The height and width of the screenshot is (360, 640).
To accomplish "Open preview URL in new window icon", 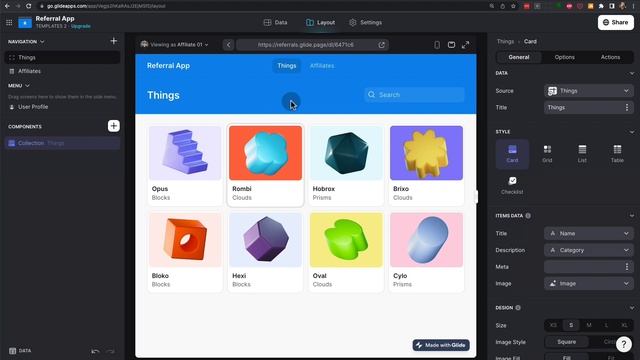I will [x=382, y=44].
